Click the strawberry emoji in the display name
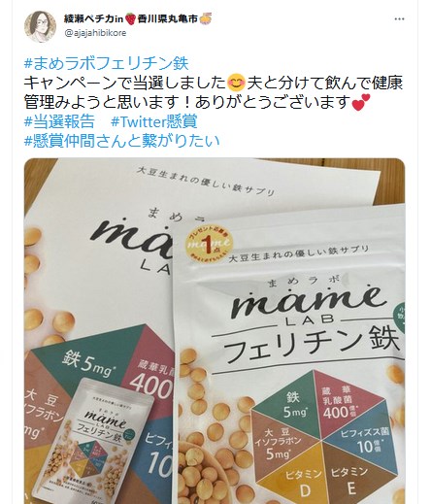This screenshot has height=504, width=431. 130,19
